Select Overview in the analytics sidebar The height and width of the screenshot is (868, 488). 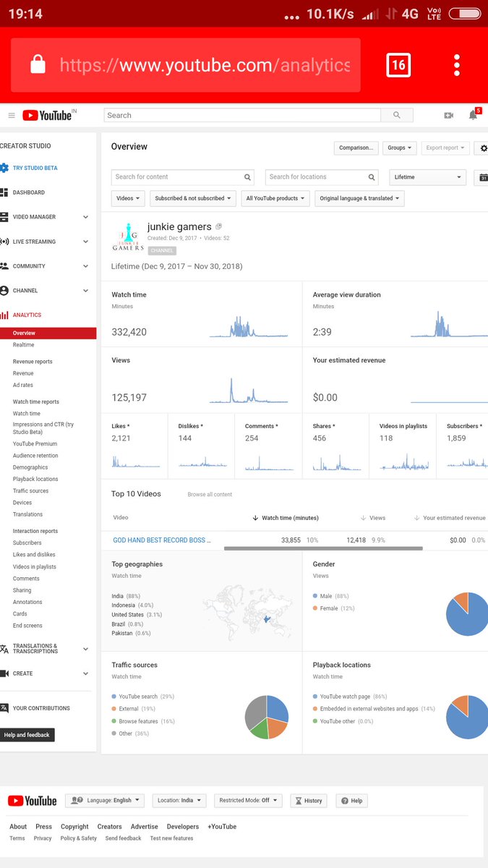tap(48, 333)
